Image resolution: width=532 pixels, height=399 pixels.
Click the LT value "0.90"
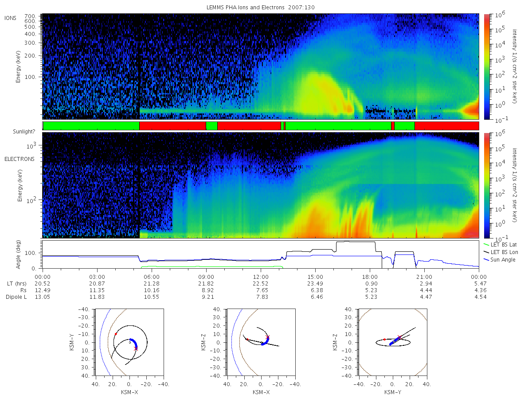click(x=370, y=283)
